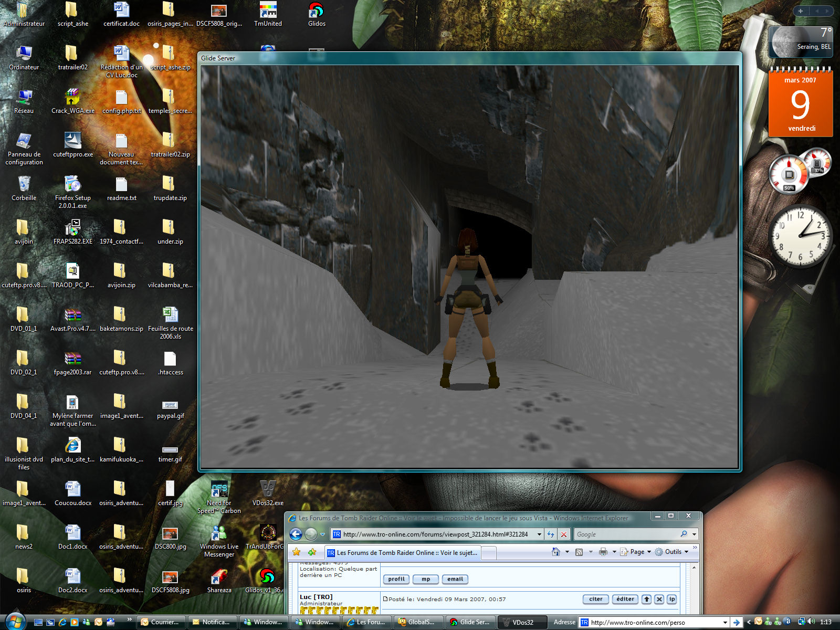
Task: Open the Glidos desktop shortcut
Action: (317, 15)
